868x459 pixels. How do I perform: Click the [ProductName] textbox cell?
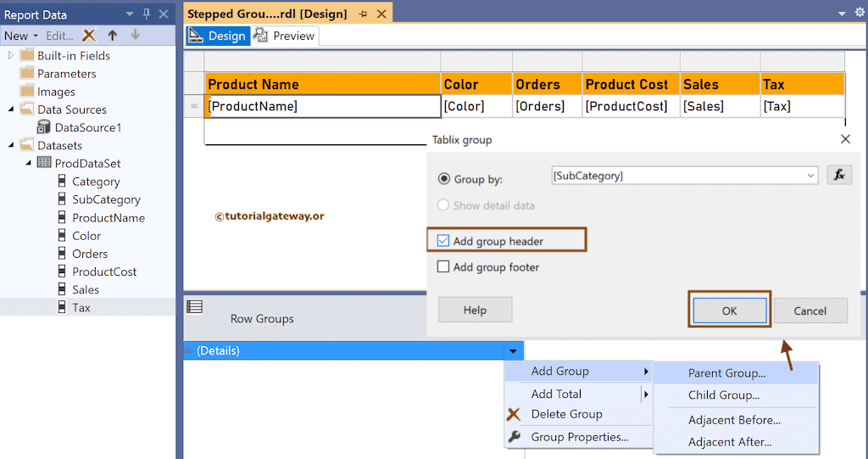pos(324,106)
